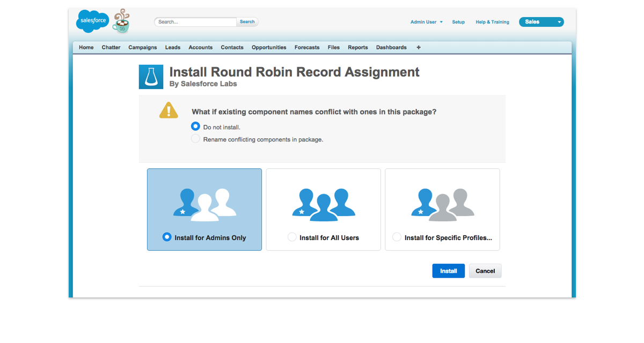Open the Dashboards tab
Image resolution: width=644 pixels, height=343 pixels.
[x=391, y=48]
